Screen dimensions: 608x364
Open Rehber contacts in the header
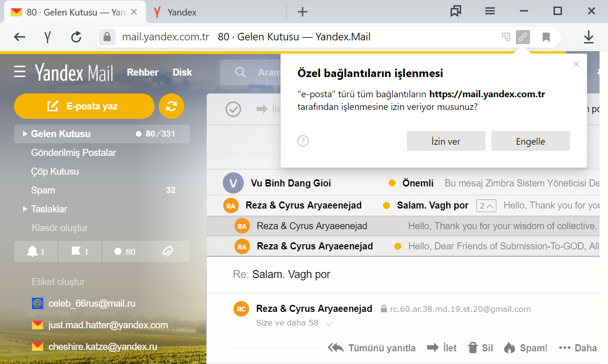coord(142,72)
